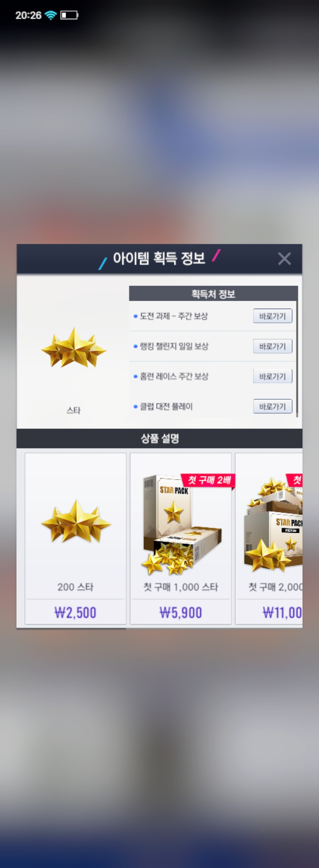This screenshot has width=319, height=868.
Task: Buy 첫 구매 1,000 스타 for ₩5,900
Action: [181, 612]
